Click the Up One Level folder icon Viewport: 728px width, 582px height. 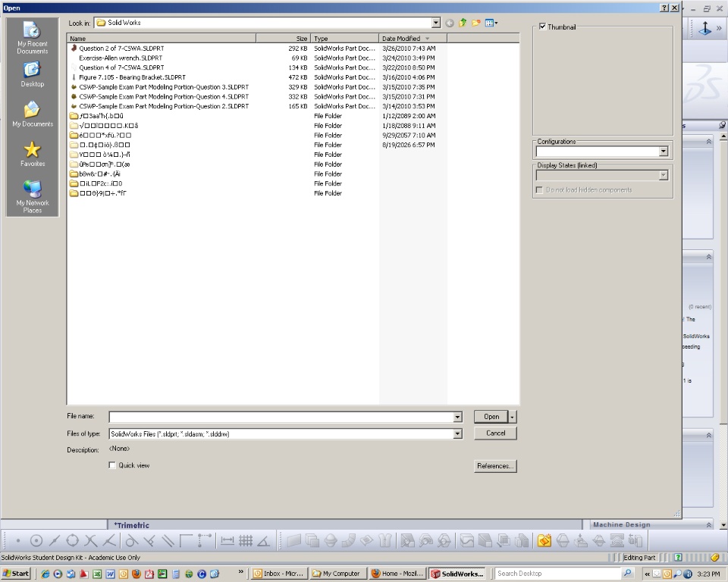pyautogui.click(x=463, y=23)
